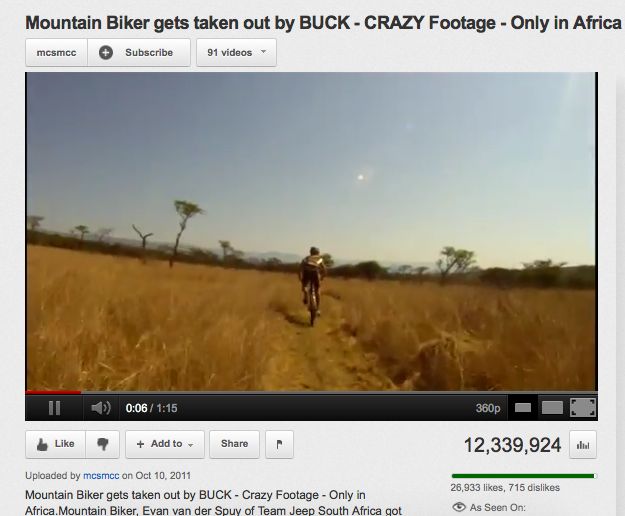
Task: Expand the 91 videos dropdown
Action: (236, 53)
